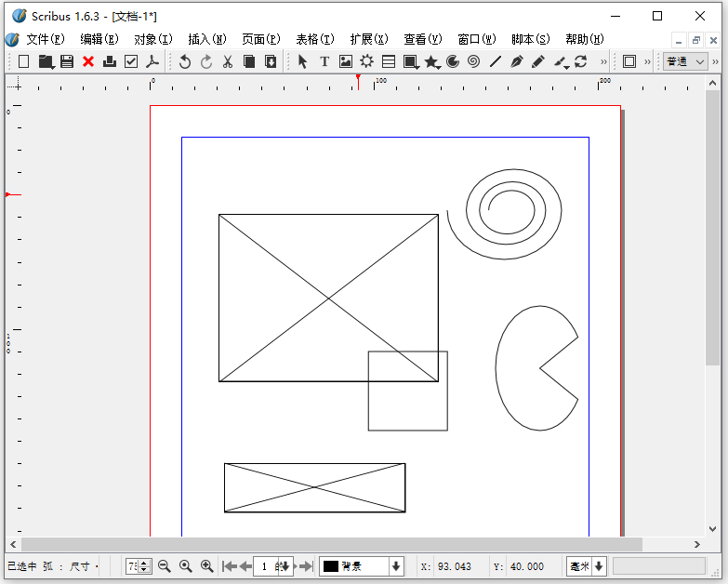Click the Rotate Item tool
The image size is (728, 584).
(x=580, y=61)
